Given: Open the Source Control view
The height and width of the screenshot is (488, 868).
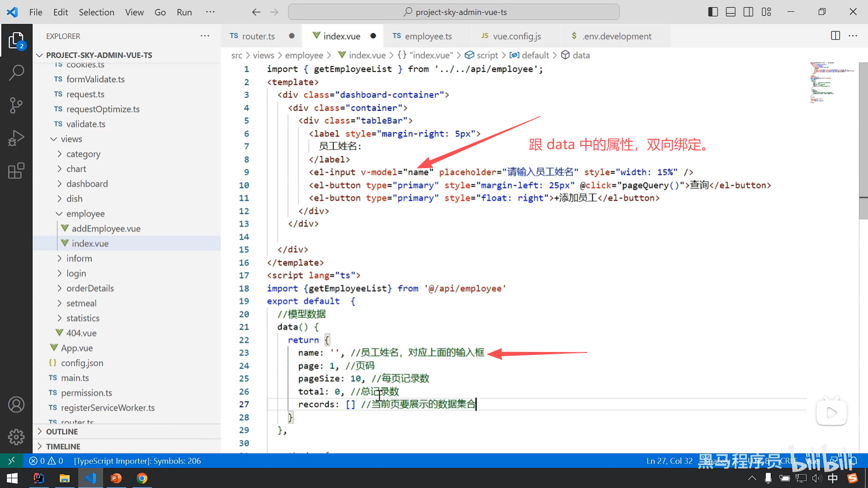Looking at the screenshot, I should (x=16, y=105).
